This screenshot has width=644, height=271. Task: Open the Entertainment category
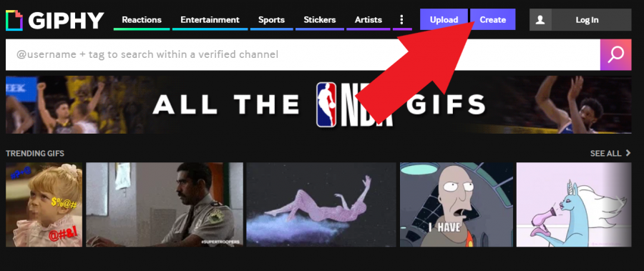[x=210, y=20]
